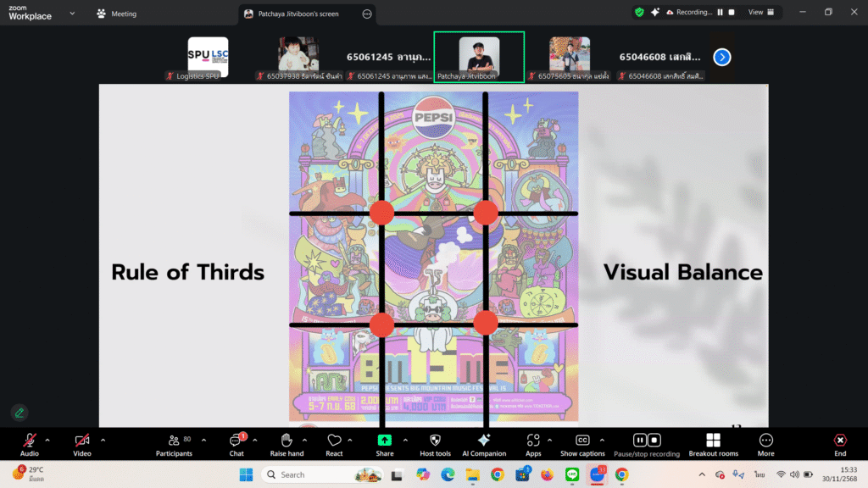
Task: Click the green Share screen icon
Action: tap(384, 441)
